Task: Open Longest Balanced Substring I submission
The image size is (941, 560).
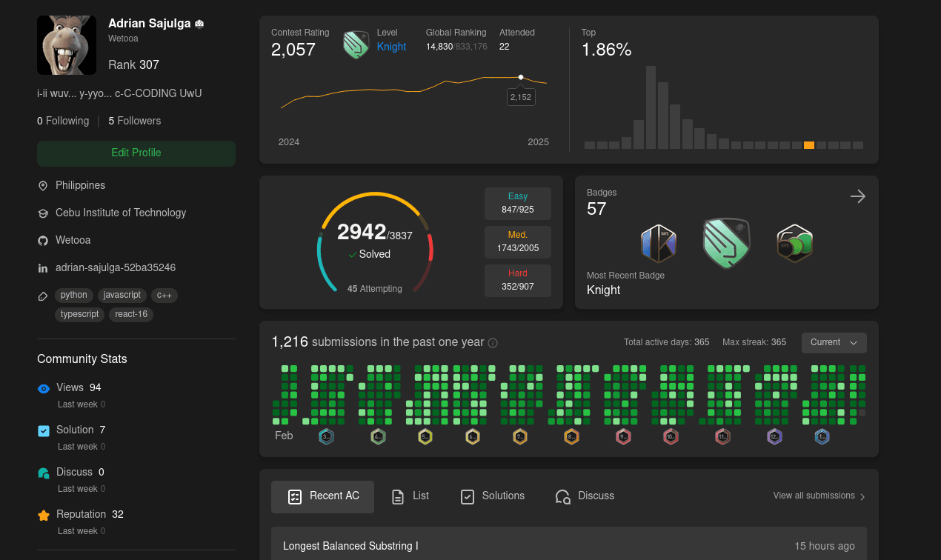Action: click(x=350, y=546)
